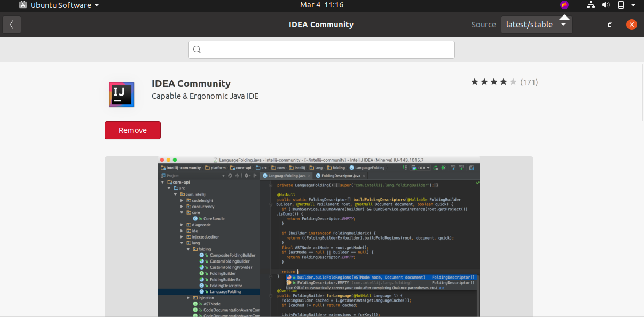Click the IntelliJ IDEA app logo icon
This screenshot has width=644, height=317.
point(122,94)
